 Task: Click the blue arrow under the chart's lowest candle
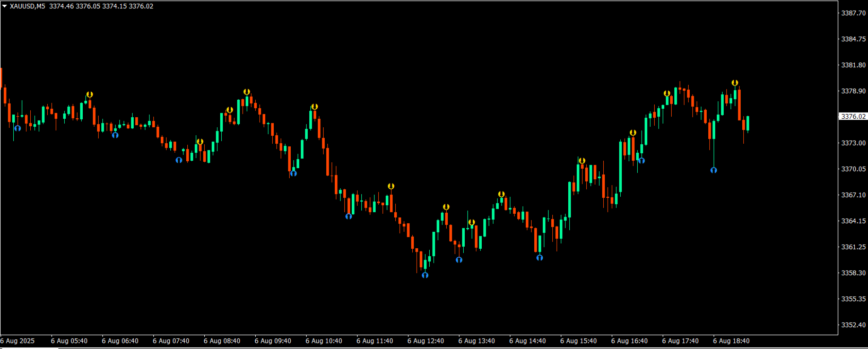[425, 275]
